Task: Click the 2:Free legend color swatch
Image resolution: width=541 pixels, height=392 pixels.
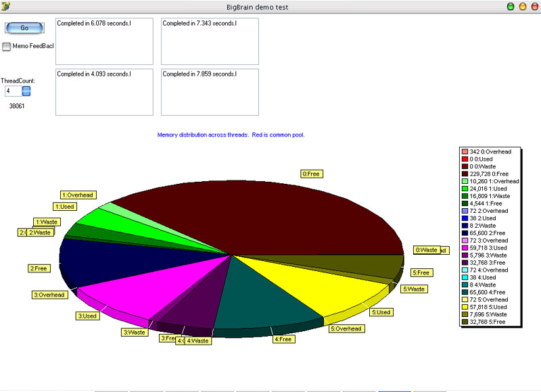Action: point(465,233)
